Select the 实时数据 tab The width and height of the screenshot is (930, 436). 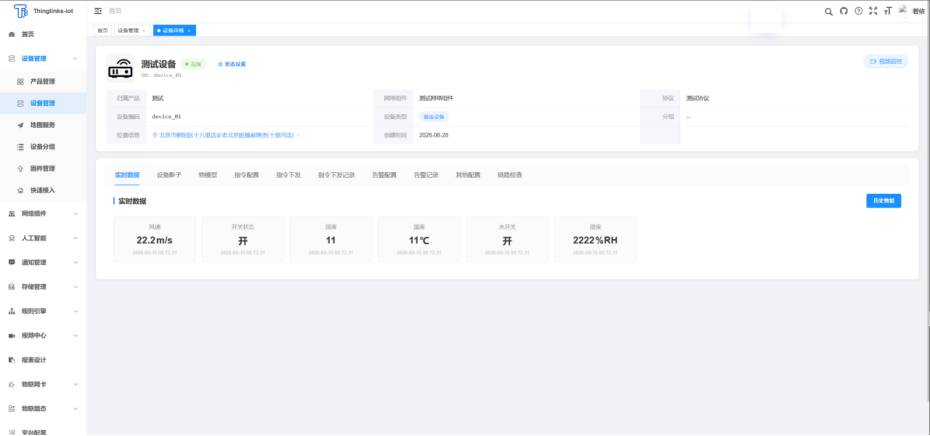coord(127,175)
